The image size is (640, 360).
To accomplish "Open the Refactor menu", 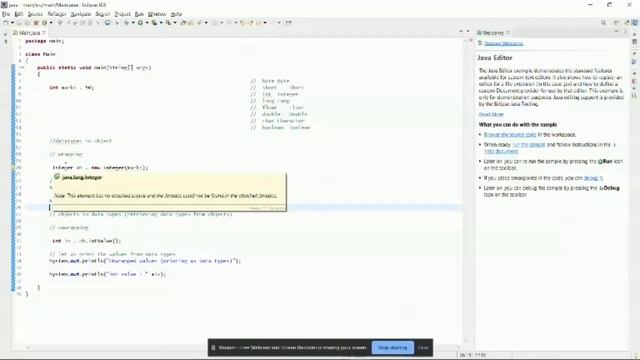I will tap(57, 14).
